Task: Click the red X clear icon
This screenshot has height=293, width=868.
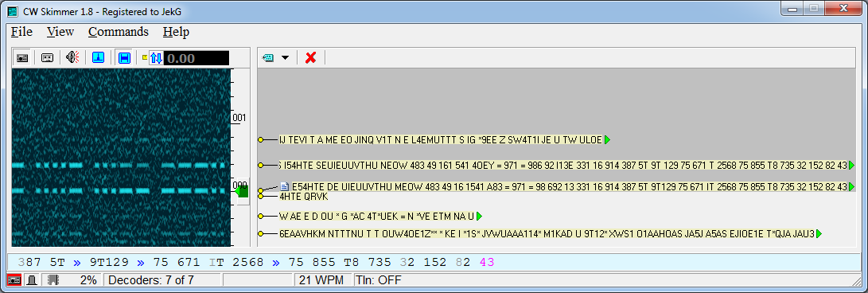Action: coord(310,57)
